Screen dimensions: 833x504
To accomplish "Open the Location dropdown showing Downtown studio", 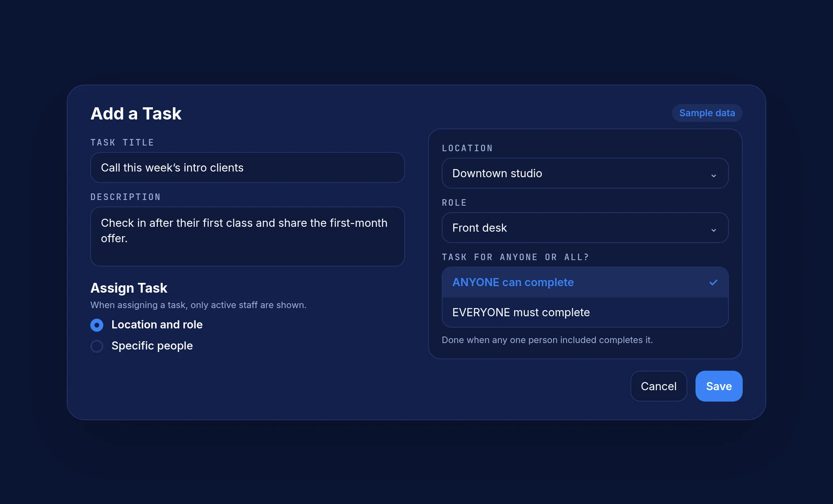I will point(585,173).
